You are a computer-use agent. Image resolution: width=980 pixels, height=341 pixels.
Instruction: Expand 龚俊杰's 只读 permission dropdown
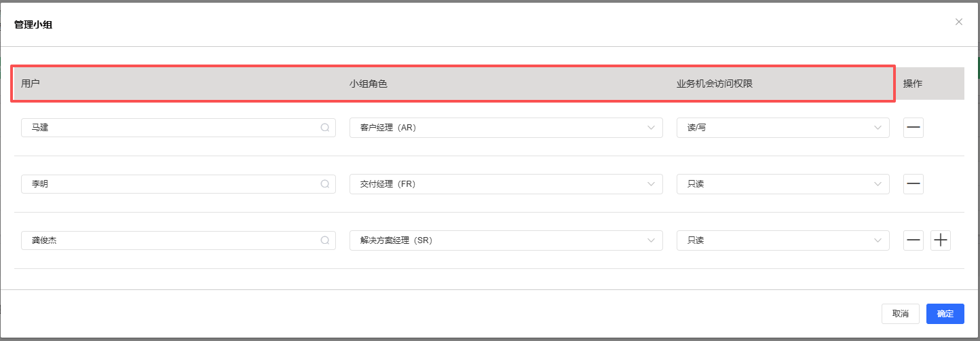783,240
